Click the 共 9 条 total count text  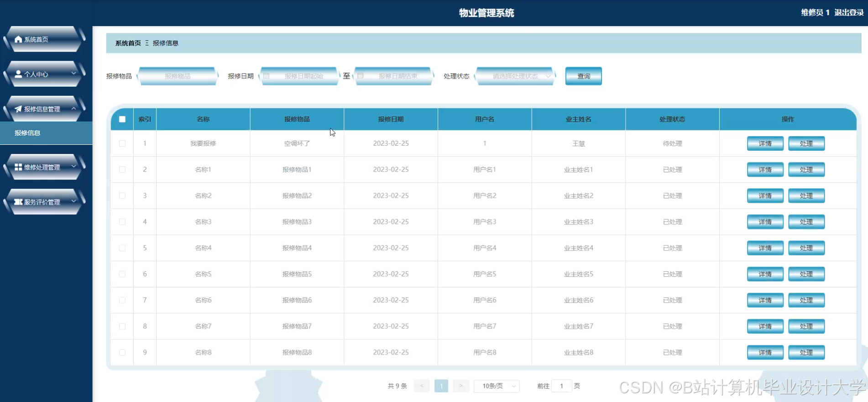[x=397, y=386]
